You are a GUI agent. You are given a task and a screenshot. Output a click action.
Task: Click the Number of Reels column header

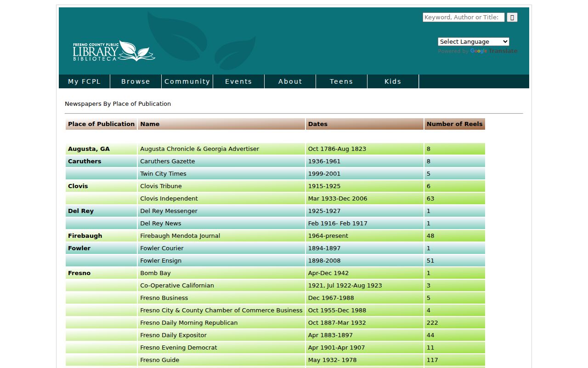pyautogui.click(x=455, y=124)
